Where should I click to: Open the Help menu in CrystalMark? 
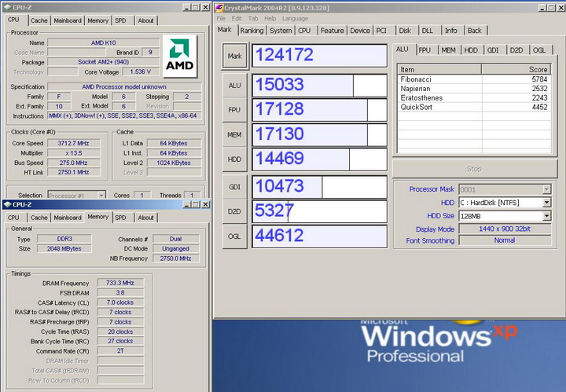coord(270,18)
